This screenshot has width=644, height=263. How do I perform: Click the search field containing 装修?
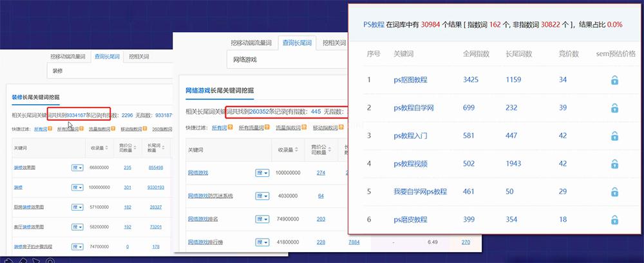point(109,71)
